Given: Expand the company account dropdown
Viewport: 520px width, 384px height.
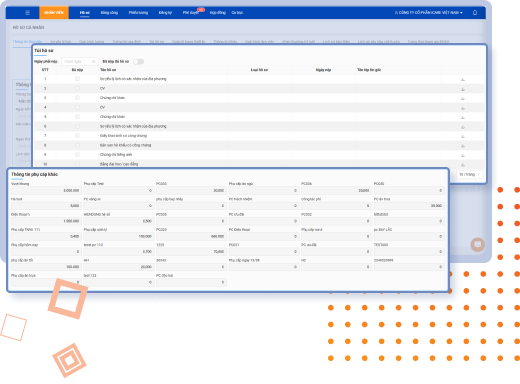Looking at the screenshot, I should (x=428, y=13).
